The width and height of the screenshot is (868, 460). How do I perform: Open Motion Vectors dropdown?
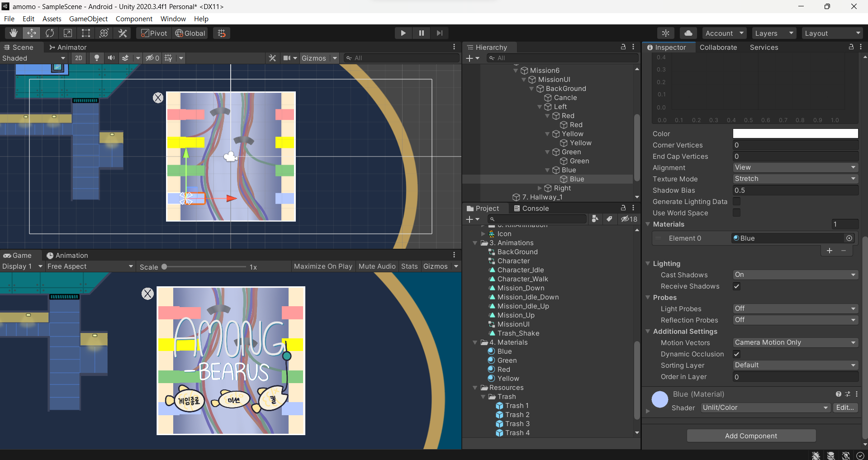click(x=795, y=342)
